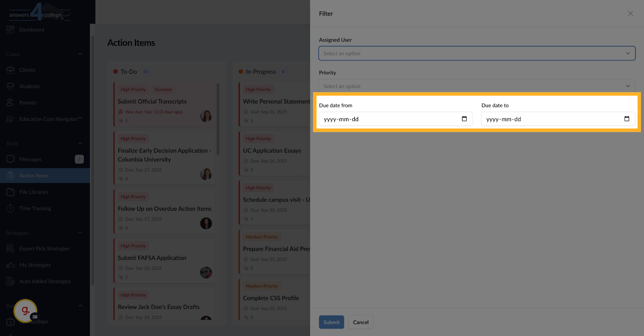Launch the Education Cost Navigator tool
Viewport: 644px width, 336px height.
coord(51,119)
